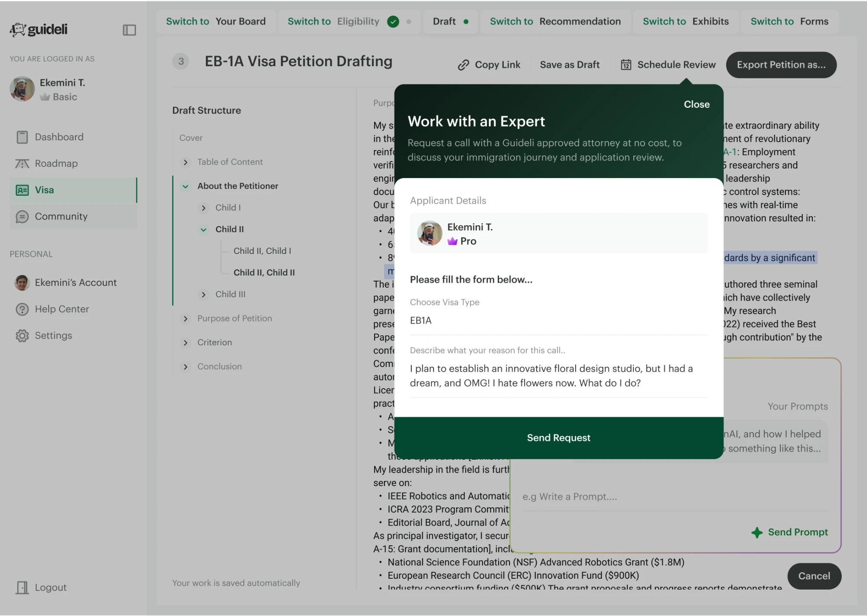Expand Table of Content chevron
Viewport: 867px width, 616px height.
click(186, 162)
